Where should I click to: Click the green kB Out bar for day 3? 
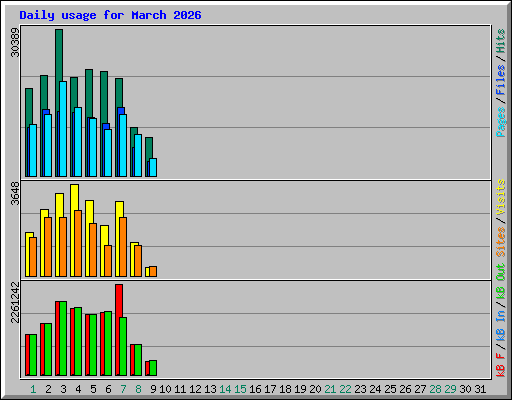(x=63, y=339)
